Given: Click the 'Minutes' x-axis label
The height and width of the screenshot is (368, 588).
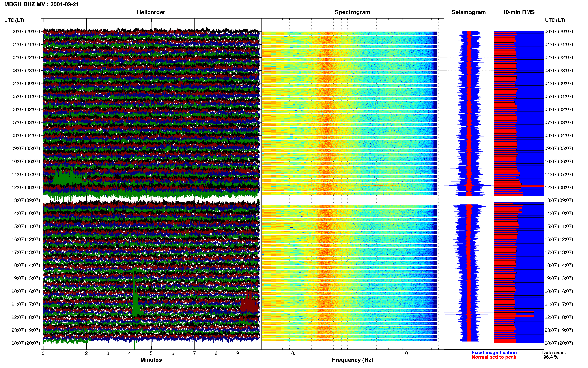Looking at the screenshot, I should (151, 360).
